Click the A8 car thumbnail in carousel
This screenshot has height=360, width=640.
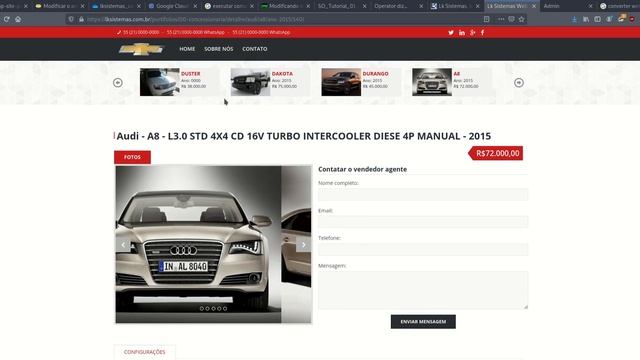(432, 82)
